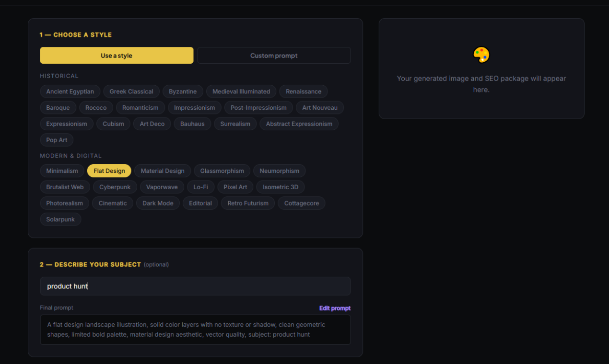This screenshot has width=609, height=364.
Task: Select the Vaporwave style
Action: tap(162, 187)
